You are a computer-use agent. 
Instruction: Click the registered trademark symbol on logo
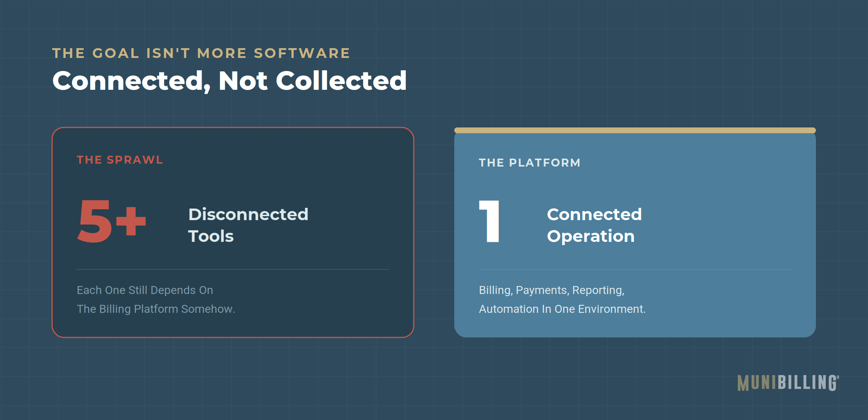[x=838, y=377]
